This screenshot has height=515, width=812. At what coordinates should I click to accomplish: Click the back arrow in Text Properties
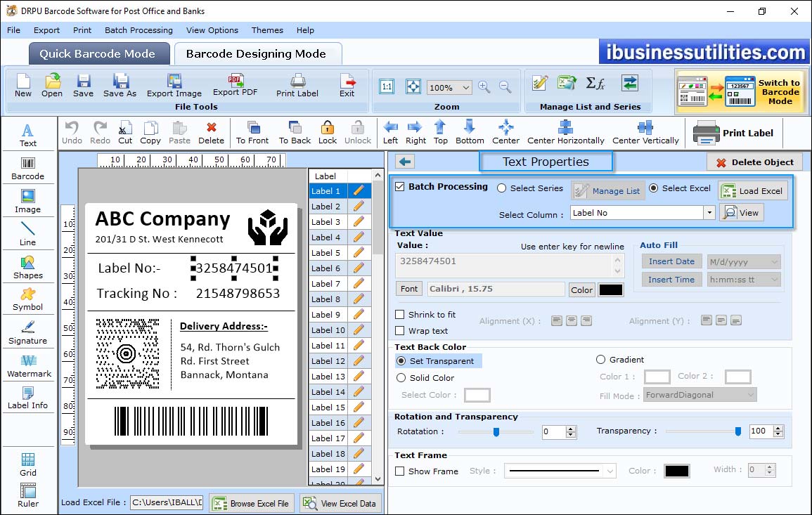(405, 162)
